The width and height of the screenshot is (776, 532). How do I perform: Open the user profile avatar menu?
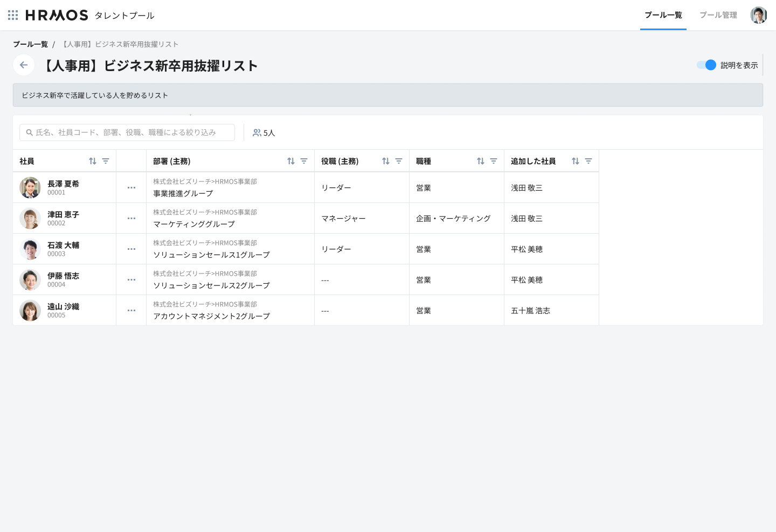[758, 15]
